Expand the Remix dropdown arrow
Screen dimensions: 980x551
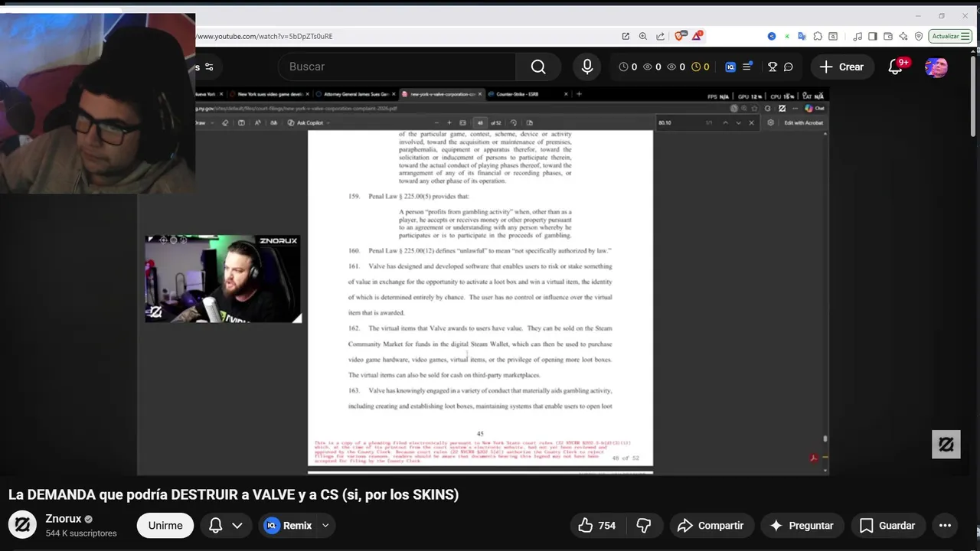325,525
